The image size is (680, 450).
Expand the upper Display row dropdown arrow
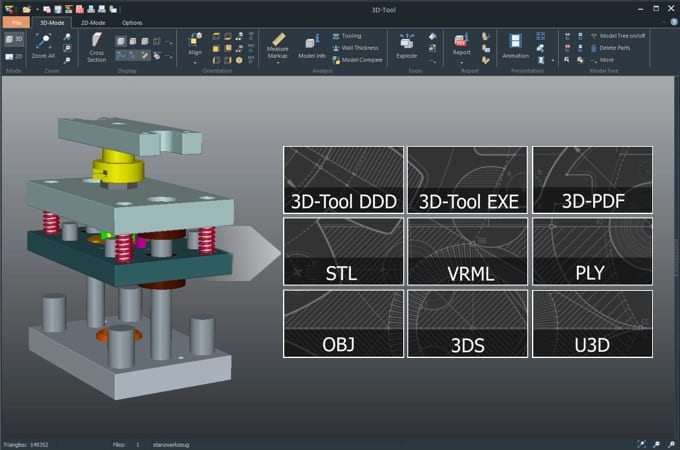(170, 42)
